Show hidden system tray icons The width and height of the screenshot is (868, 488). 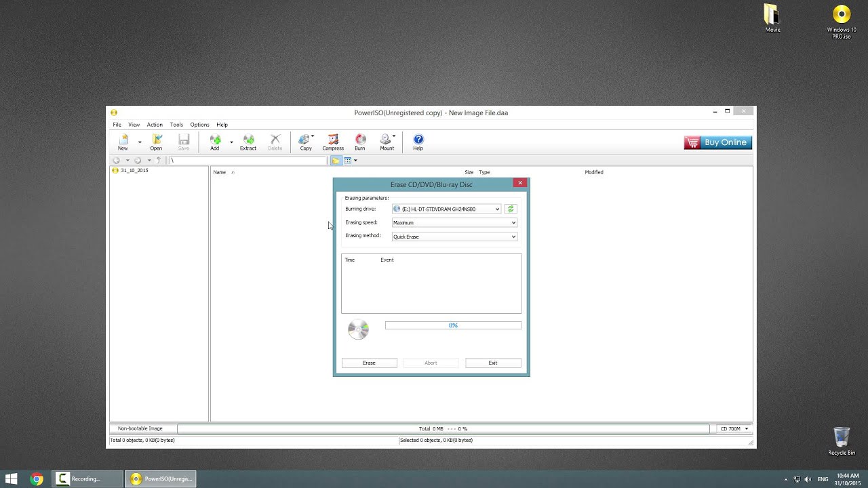(x=786, y=479)
